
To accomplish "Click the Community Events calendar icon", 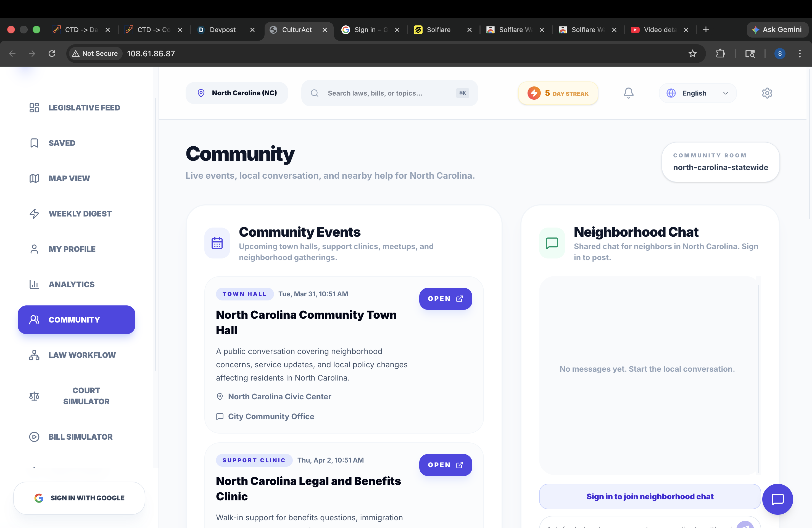I will click(217, 243).
